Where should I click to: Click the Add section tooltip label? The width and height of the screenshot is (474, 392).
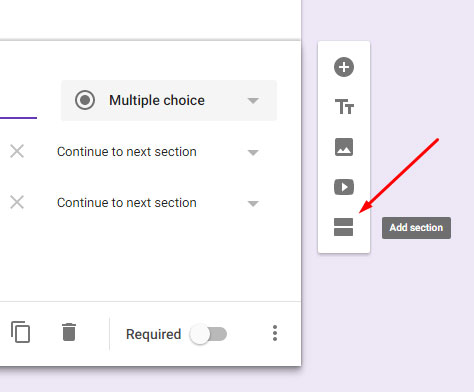(x=416, y=228)
